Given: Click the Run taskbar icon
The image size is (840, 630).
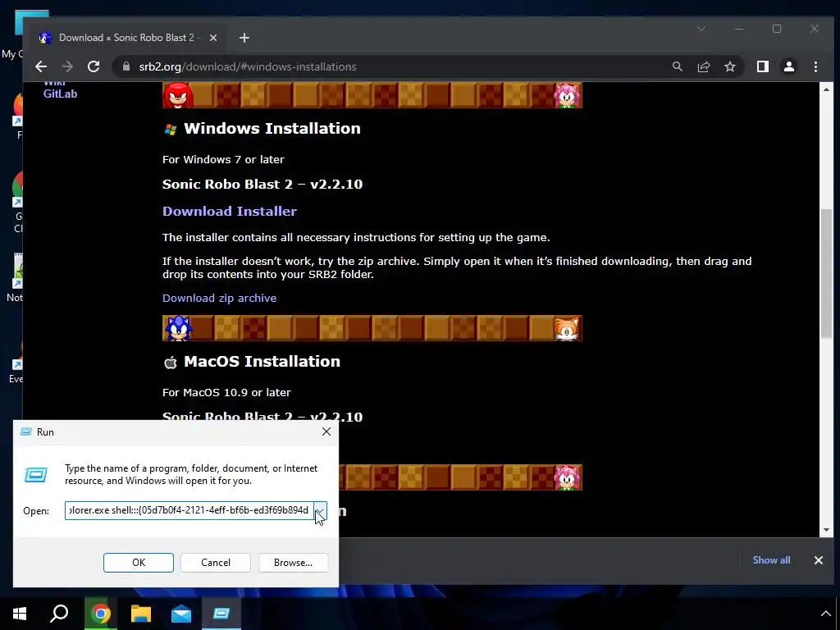Looking at the screenshot, I should (221, 614).
